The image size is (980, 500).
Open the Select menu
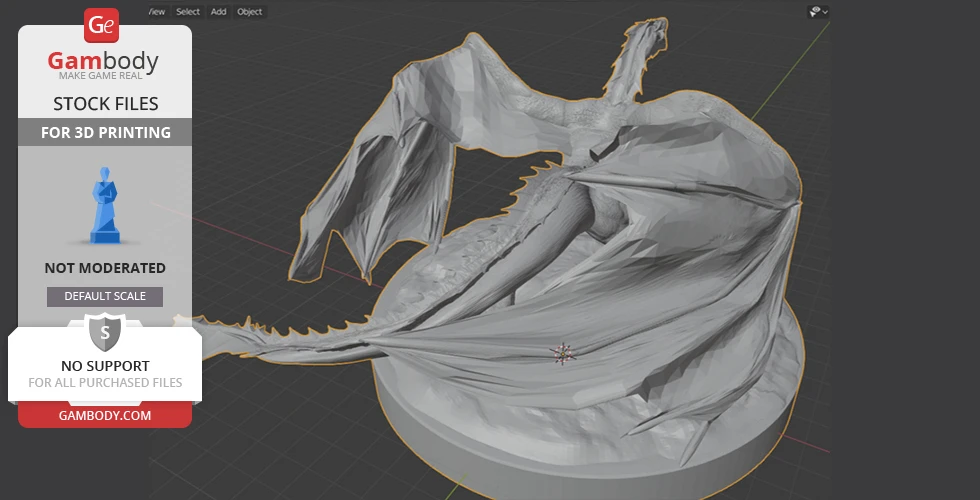[188, 12]
